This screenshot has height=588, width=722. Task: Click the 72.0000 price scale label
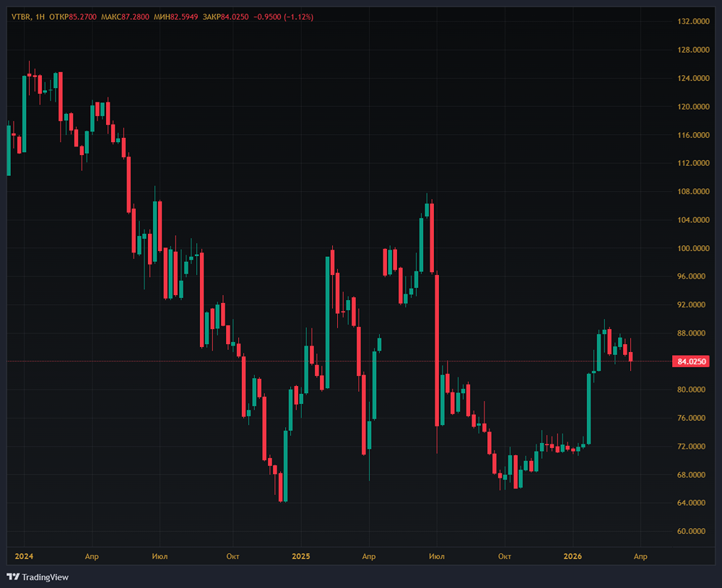(690, 447)
